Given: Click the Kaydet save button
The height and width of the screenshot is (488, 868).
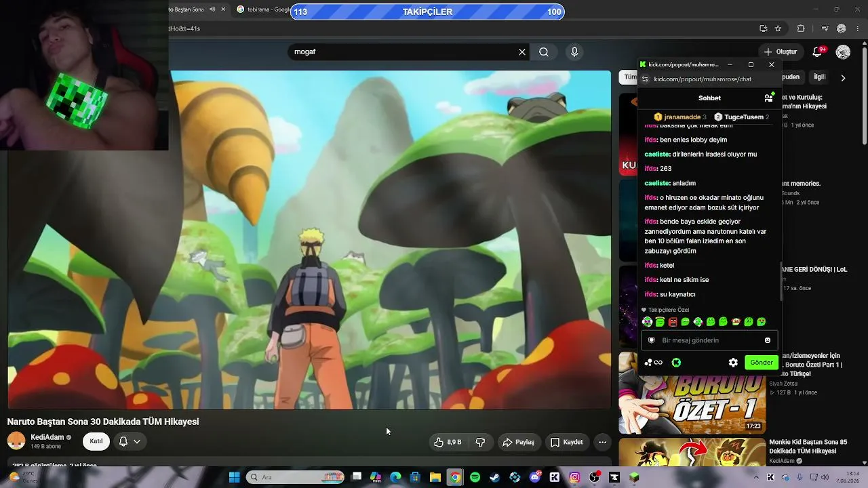Looking at the screenshot, I should coord(567,442).
